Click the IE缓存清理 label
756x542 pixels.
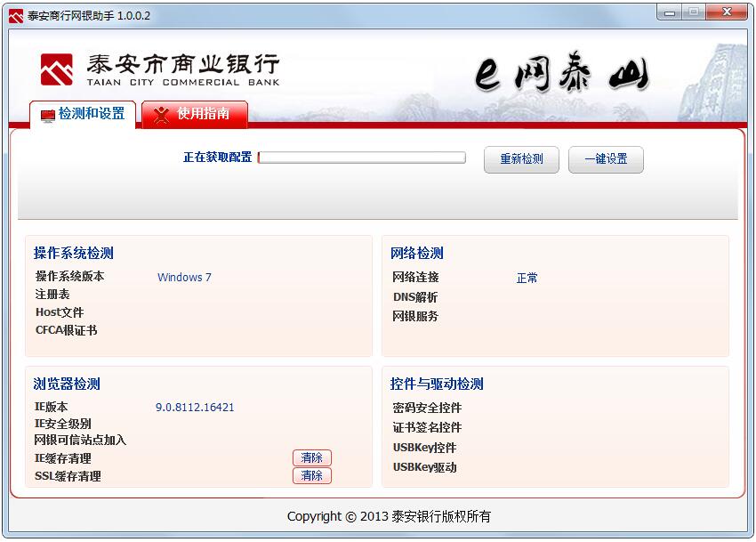(x=62, y=458)
